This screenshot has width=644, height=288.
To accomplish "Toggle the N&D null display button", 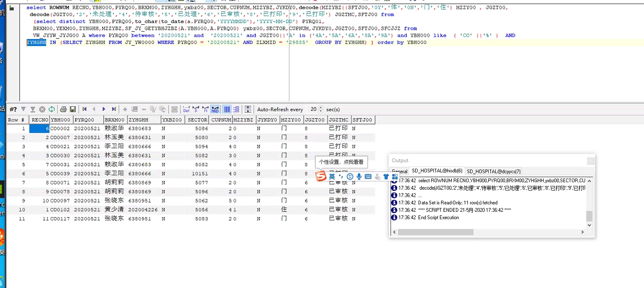I will pyautogui.click(x=215, y=109).
